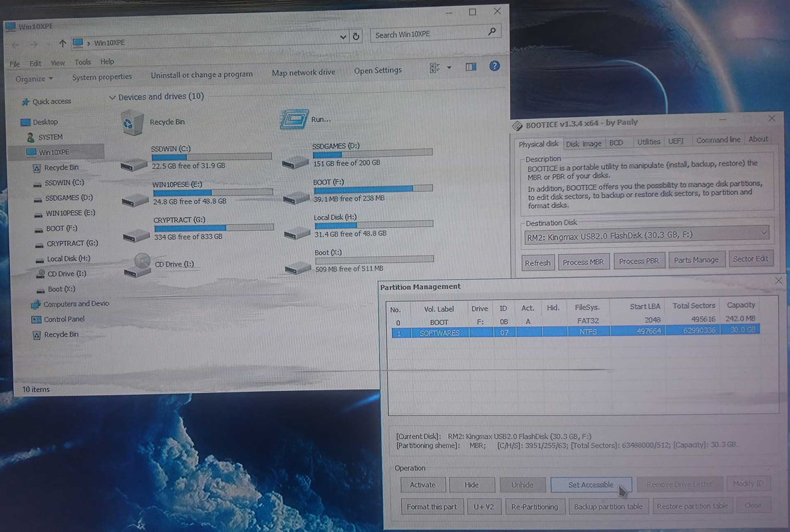This screenshot has width=790, height=532.
Task: Switch to the BCD tab in BOOTICE
Action: pyautogui.click(x=616, y=142)
